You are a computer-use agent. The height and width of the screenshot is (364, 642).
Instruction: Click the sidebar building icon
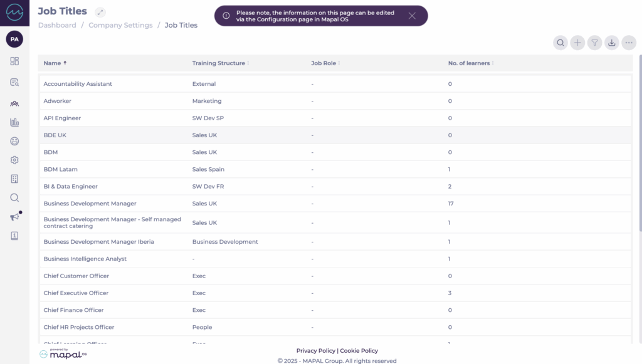pos(14,179)
